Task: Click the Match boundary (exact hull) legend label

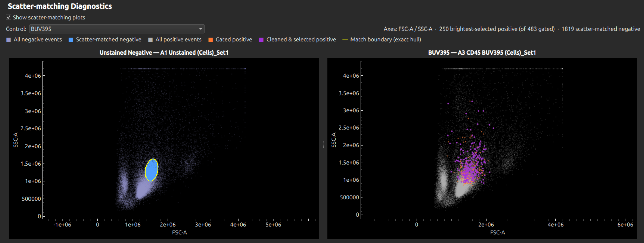Action: click(386, 40)
